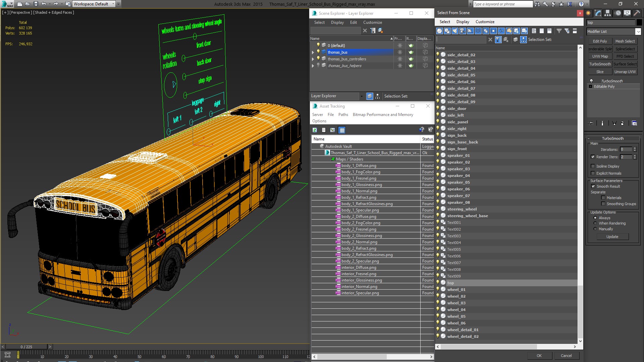Toggle TurboSmooth modifier lightbulb in stack
The image size is (644, 362).
591,81
